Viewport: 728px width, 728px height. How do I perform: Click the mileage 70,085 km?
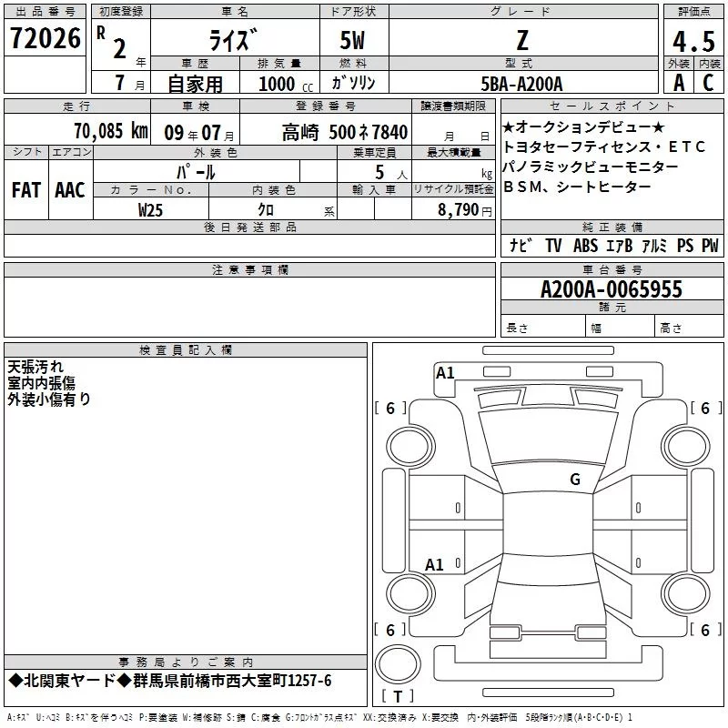click(110, 131)
